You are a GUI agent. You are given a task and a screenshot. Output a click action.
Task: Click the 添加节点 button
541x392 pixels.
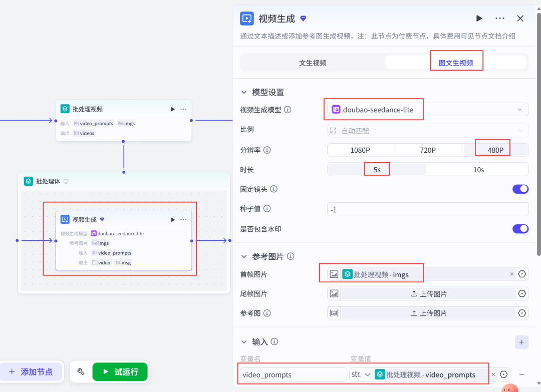32,371
